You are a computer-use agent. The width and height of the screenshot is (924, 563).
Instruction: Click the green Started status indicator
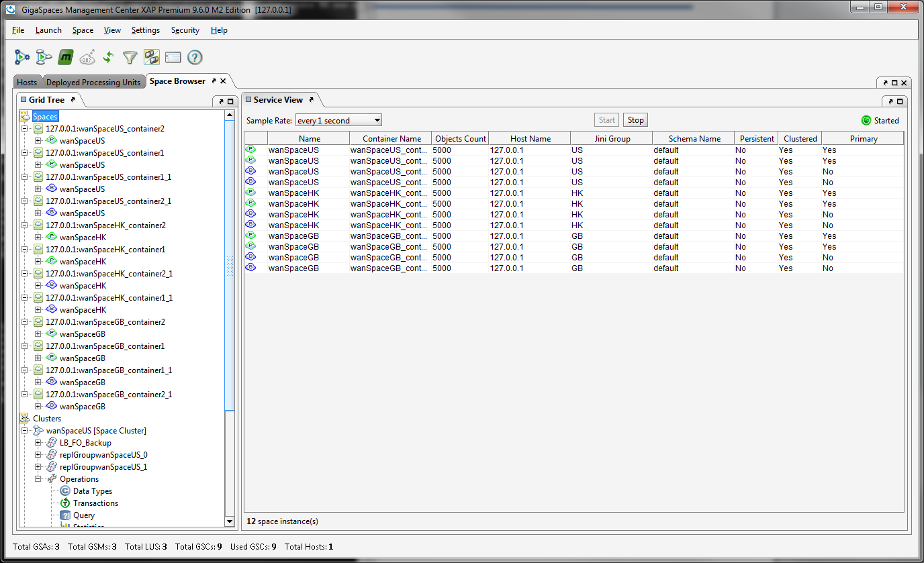[866, 121]
